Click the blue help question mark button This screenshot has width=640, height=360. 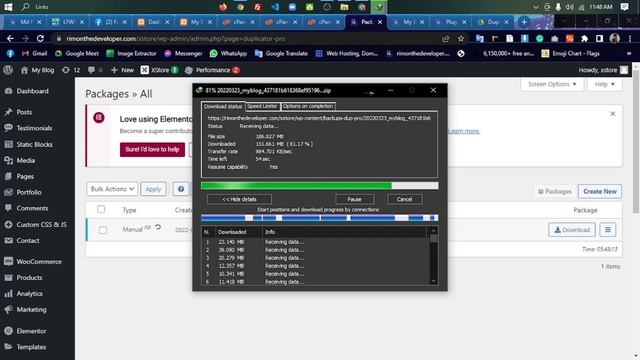[x=181, y=189]
